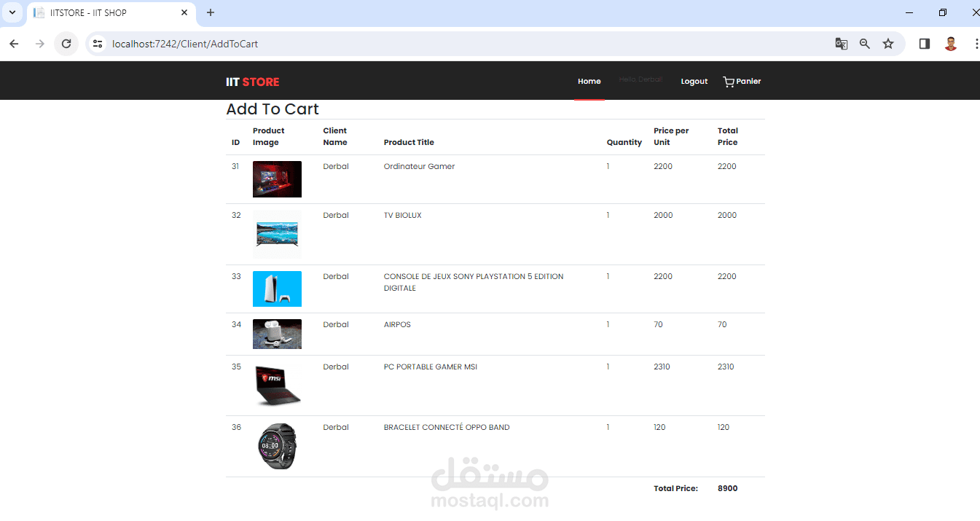This screenshot has width=980, height=521.
Task: Open a new tab with plus button
Action: (211, 12)
